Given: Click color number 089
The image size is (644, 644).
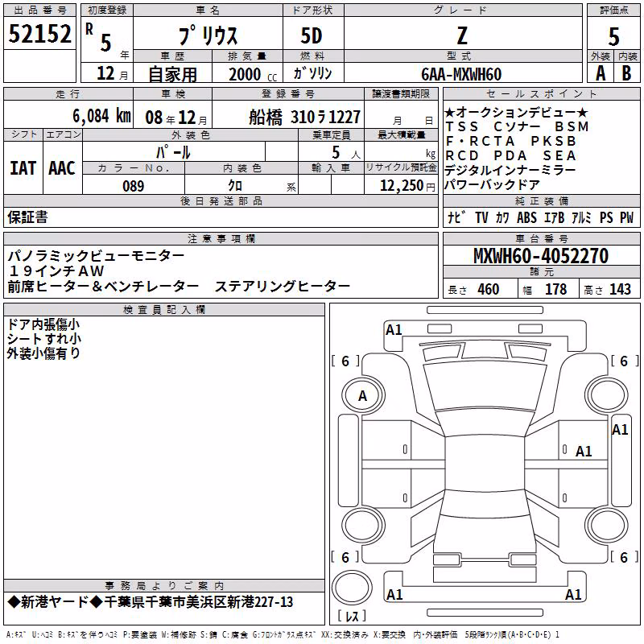Looking at the screenshot, I should [133, 186].
